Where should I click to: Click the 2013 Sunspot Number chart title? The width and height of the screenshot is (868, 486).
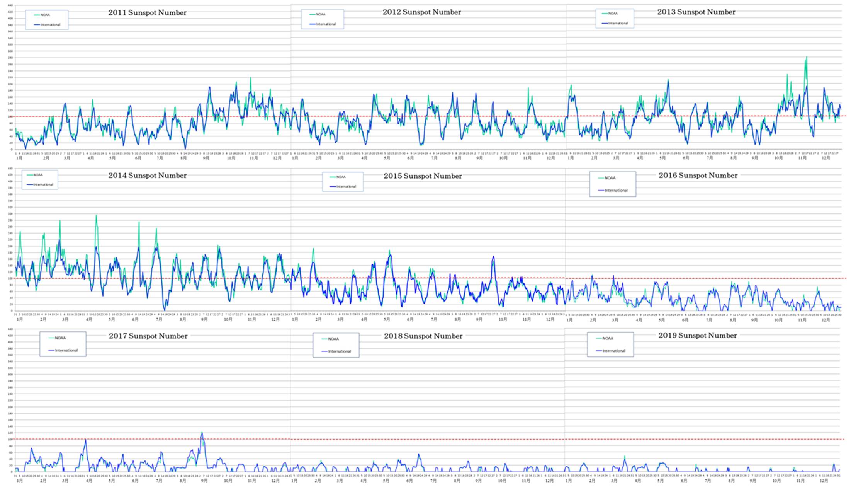point(696,12)
